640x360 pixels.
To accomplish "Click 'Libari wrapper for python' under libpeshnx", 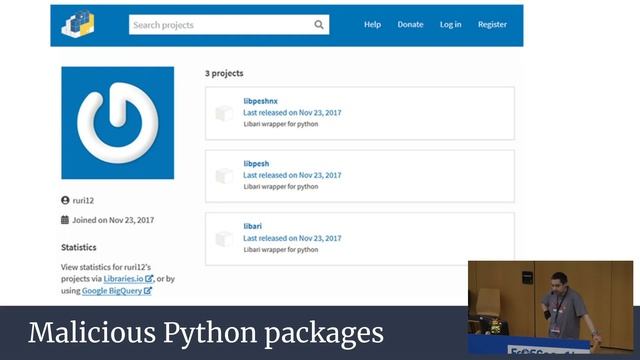I will [281, 124].
